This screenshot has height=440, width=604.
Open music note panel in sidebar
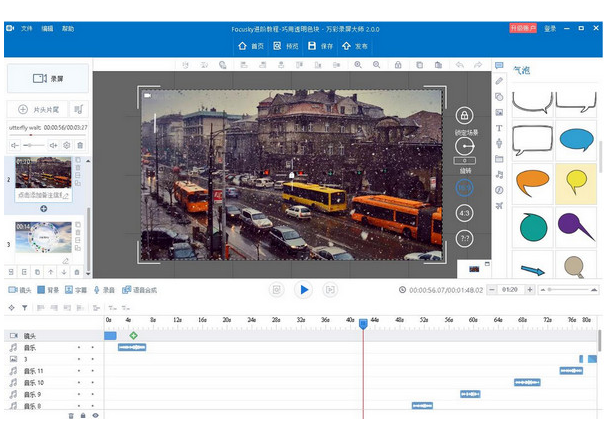[x=499, y=175]
